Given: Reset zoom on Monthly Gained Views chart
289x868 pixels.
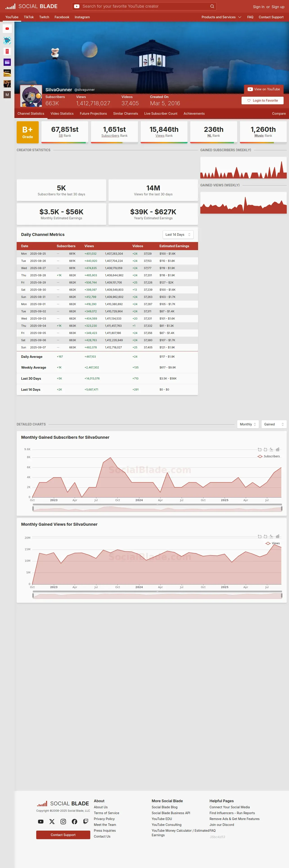Looking at the screenshot, I should (x=265, y=536).
